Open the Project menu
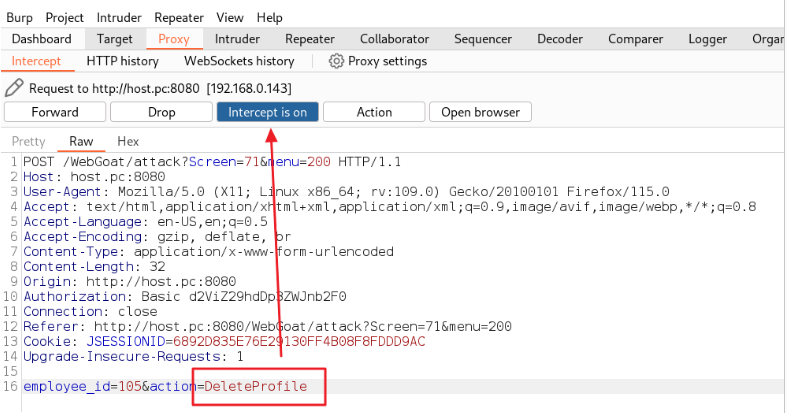787x413 pixels. tap(65, 18)
